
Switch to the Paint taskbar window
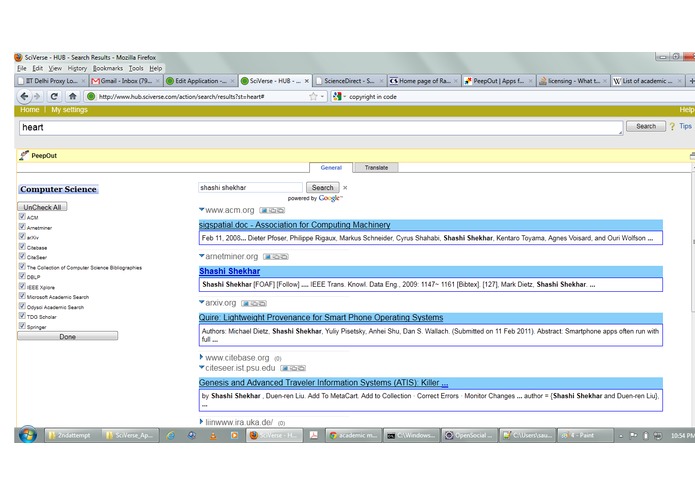tap(585, 436)
